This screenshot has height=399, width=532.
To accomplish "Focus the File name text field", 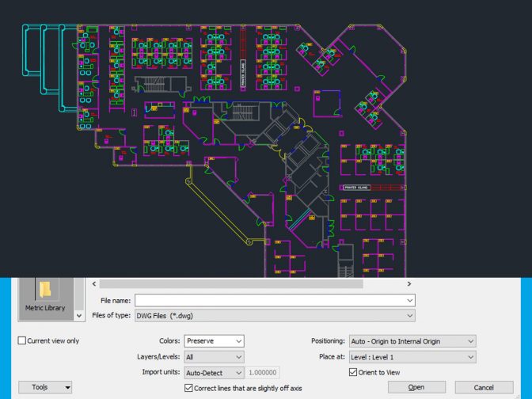I will [269, 300].
